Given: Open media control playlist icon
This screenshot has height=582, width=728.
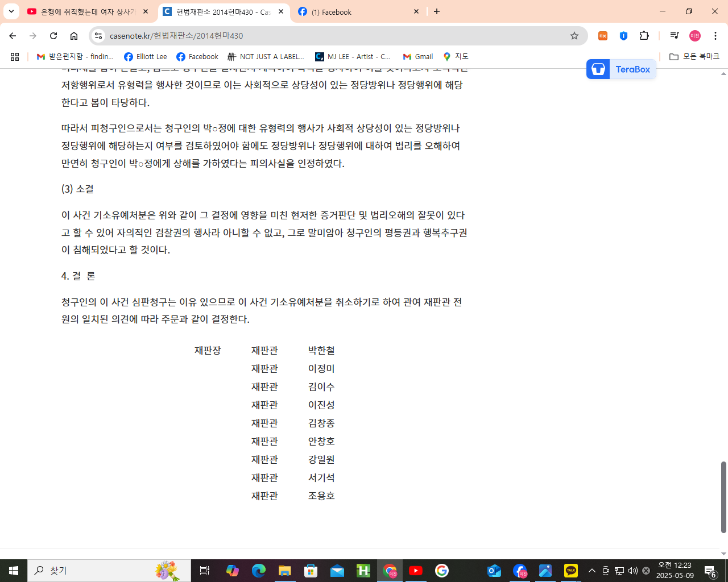Looking at the screenshot, I should (x=675, y=36).
